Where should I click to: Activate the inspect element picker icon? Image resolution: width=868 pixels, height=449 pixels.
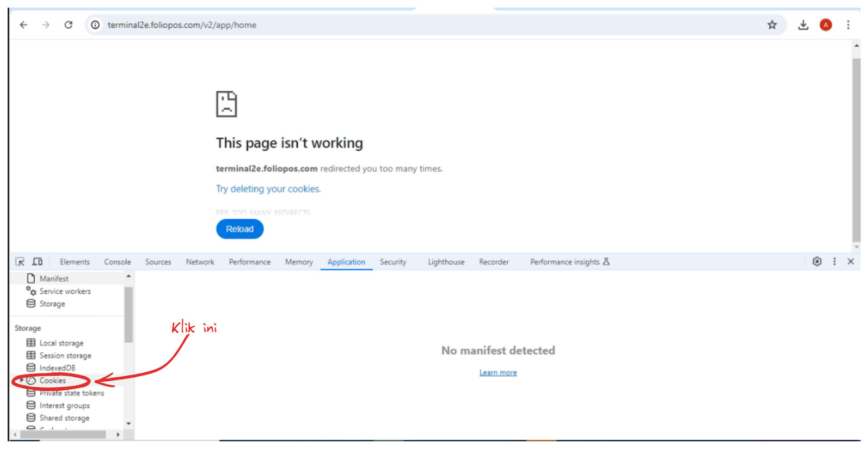20,262
